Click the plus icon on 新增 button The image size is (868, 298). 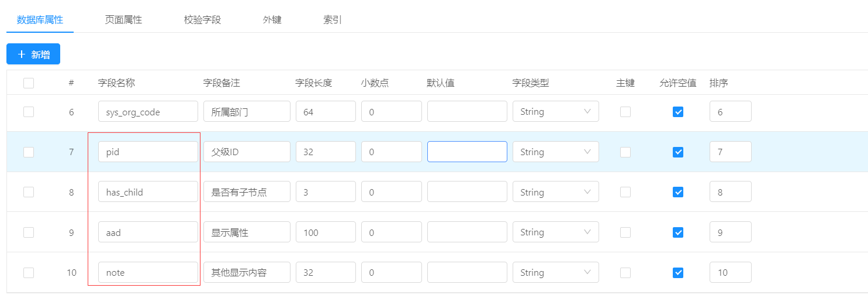coord(22,54)
